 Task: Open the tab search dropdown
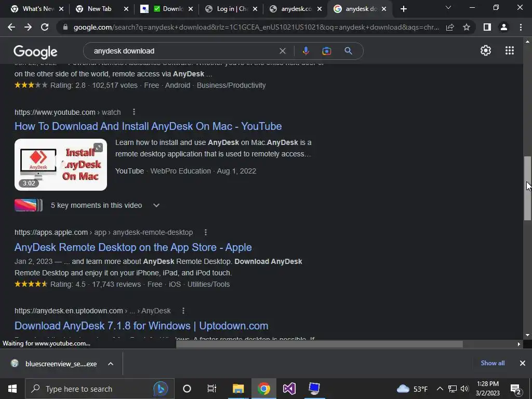click(x=448, y=7)
